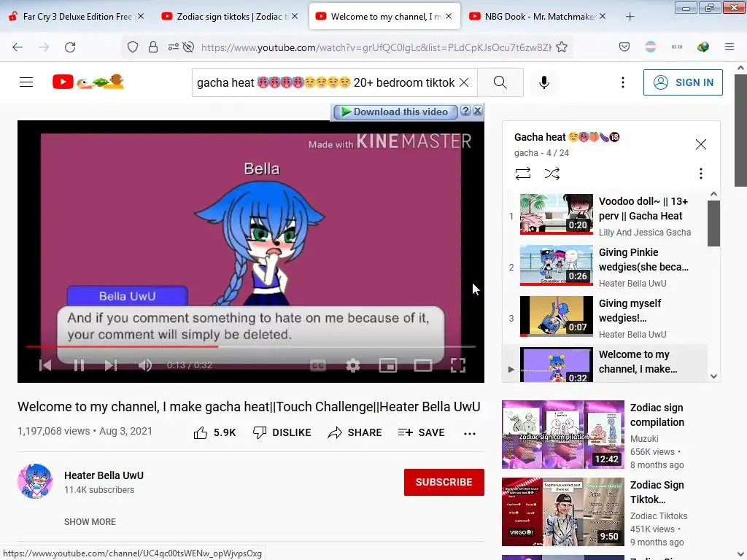The image size is (747, 560).
Task: Click the red SUBSCRIBE button
Action: [x=444, y=482]
